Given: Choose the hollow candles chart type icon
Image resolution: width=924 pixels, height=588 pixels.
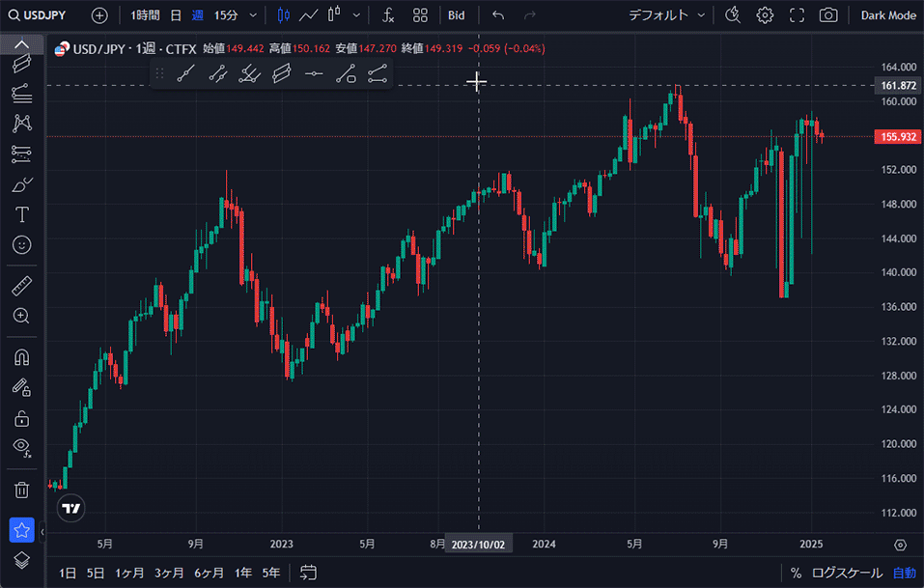Looking at the screenshot, I should (334, 15).
